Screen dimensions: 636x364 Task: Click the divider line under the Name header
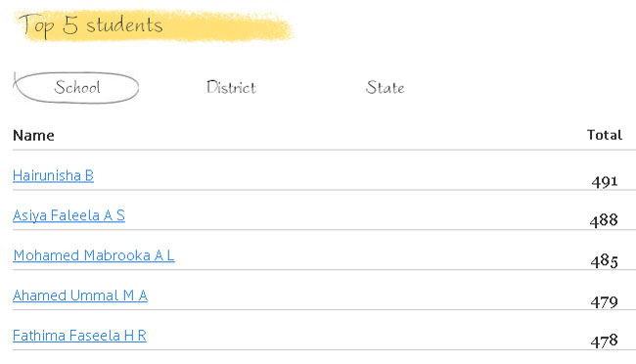tap(324, 150)
